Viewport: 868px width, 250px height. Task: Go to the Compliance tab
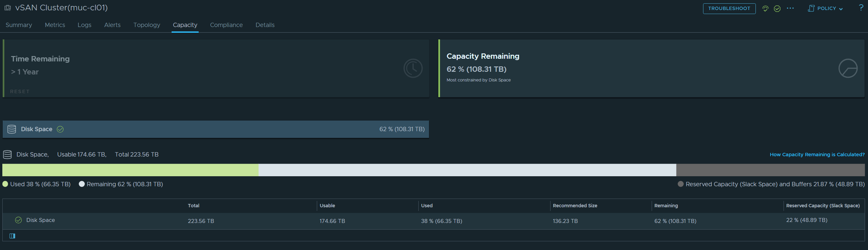226,25
